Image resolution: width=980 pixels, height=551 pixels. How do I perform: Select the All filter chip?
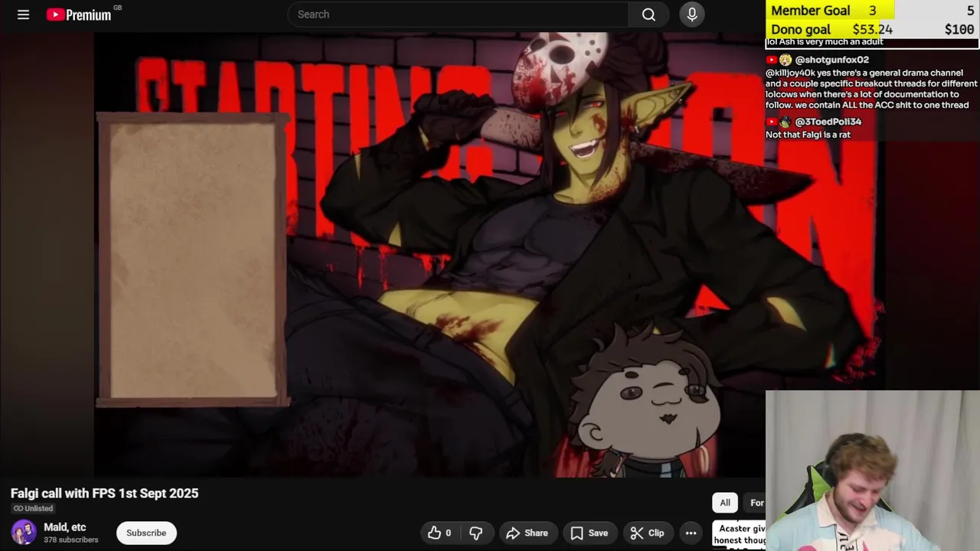(x=725, y=503)
